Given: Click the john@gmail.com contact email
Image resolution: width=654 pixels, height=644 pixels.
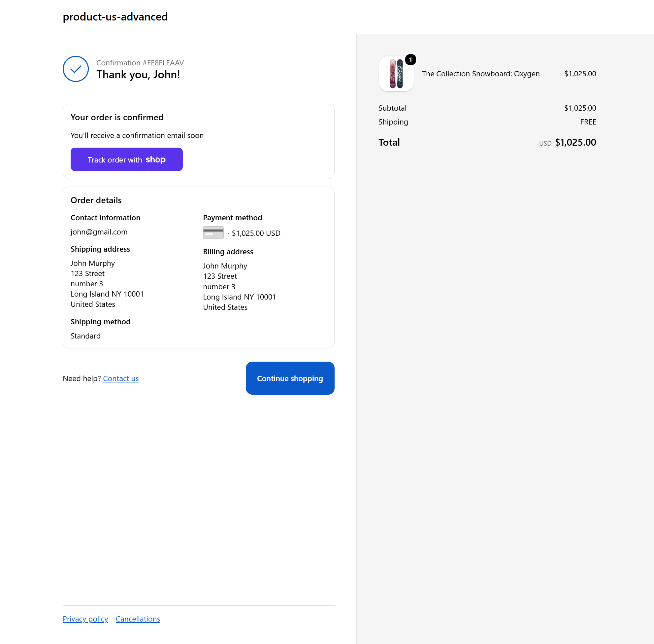Looking at the screenshot, I should point(99,232).
